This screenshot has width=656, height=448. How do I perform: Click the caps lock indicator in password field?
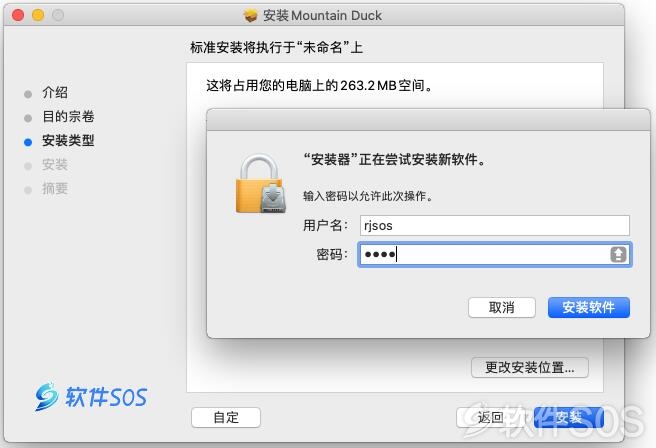click(618, 254)
